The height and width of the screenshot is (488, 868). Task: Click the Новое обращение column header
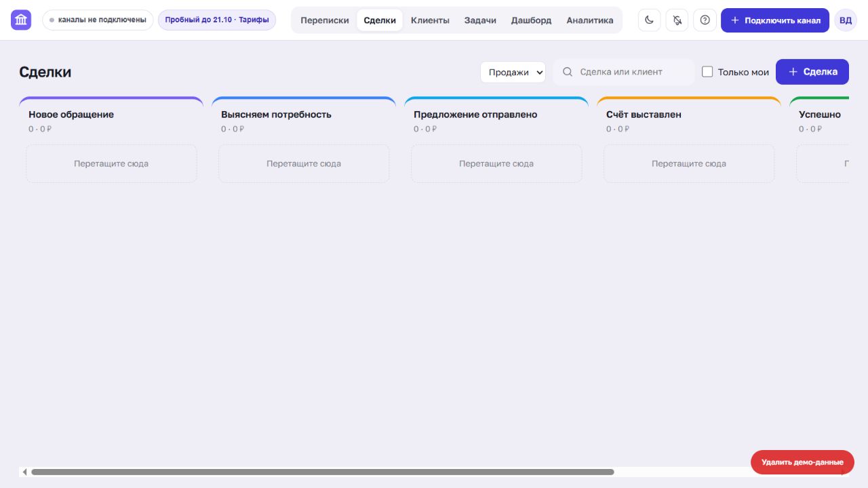click(71, 115)
